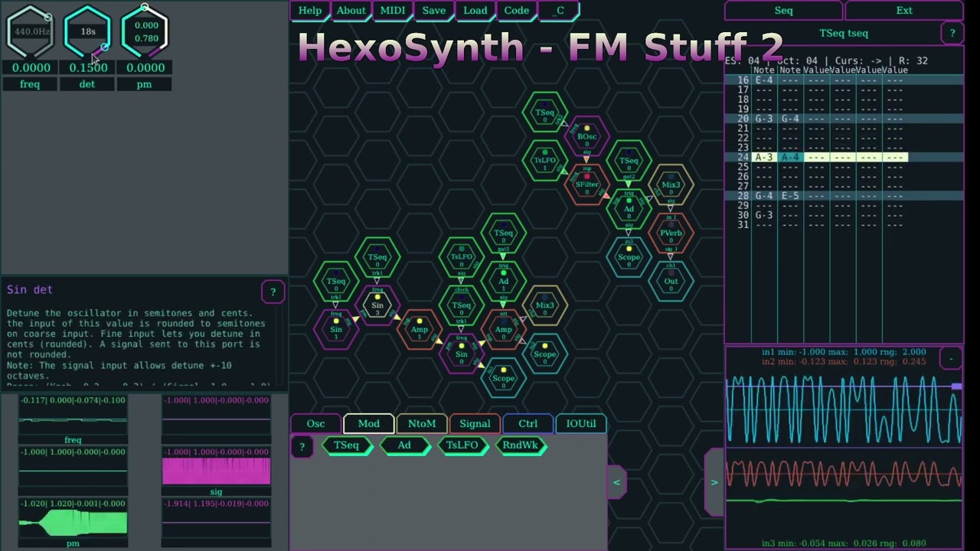The image size is (980, 551).
Task: Open the Ctrl node category tab
Action: click(528, 424)
